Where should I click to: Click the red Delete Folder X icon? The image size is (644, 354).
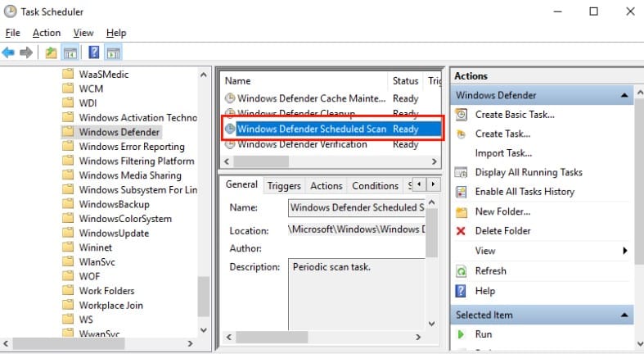(x=461, y=231)
